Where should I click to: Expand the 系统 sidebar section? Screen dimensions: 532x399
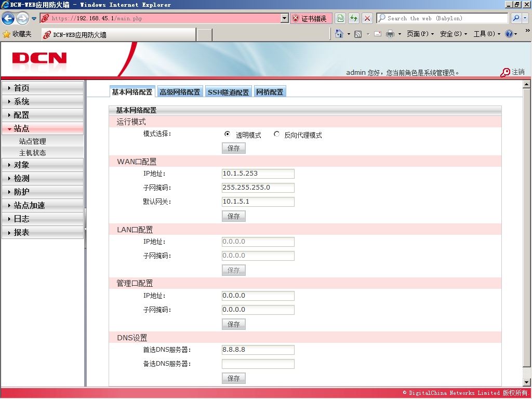tap(43, 101)
